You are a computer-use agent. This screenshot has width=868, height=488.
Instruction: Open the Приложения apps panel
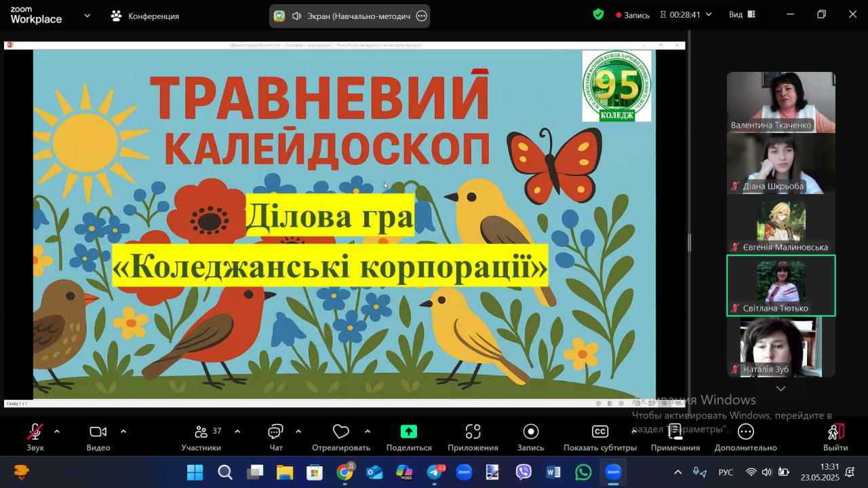473,436
